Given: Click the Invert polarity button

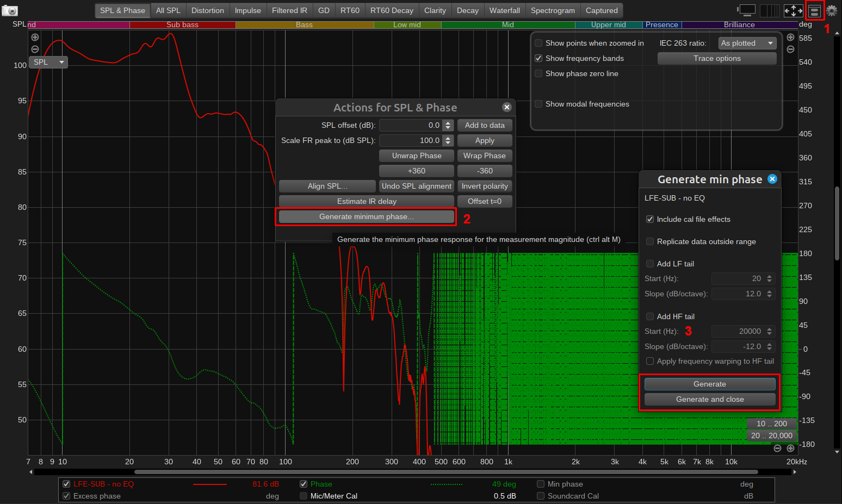Looking at the screenshot, I should point(485,186).
